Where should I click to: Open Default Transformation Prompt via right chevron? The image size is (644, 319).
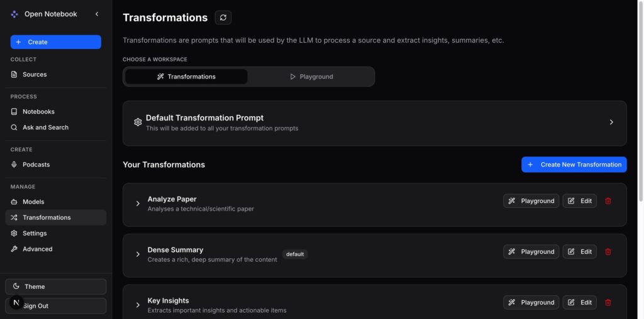click(x=611, y=122)
